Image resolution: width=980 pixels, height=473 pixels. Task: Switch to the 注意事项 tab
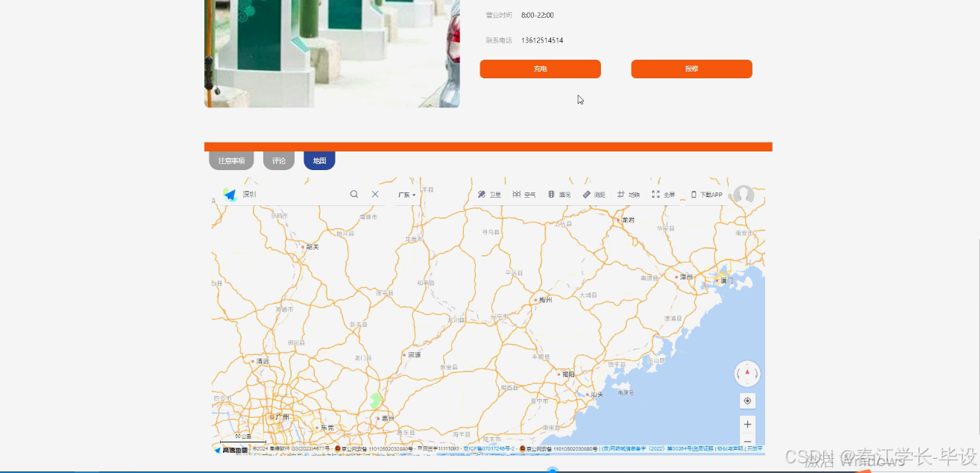[231, 160]
